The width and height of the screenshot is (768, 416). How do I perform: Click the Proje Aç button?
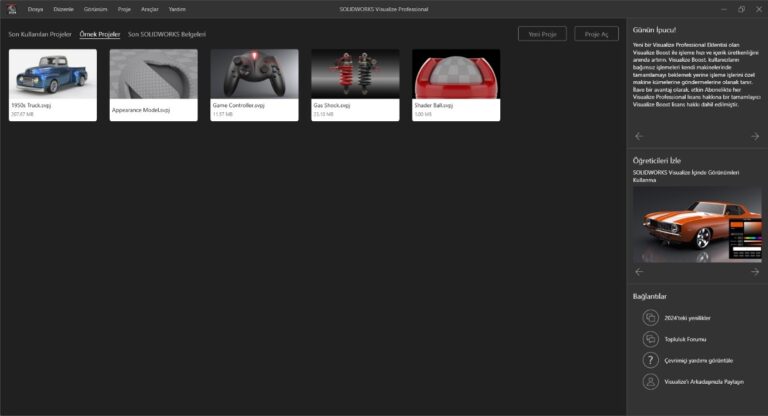(596, 34)
